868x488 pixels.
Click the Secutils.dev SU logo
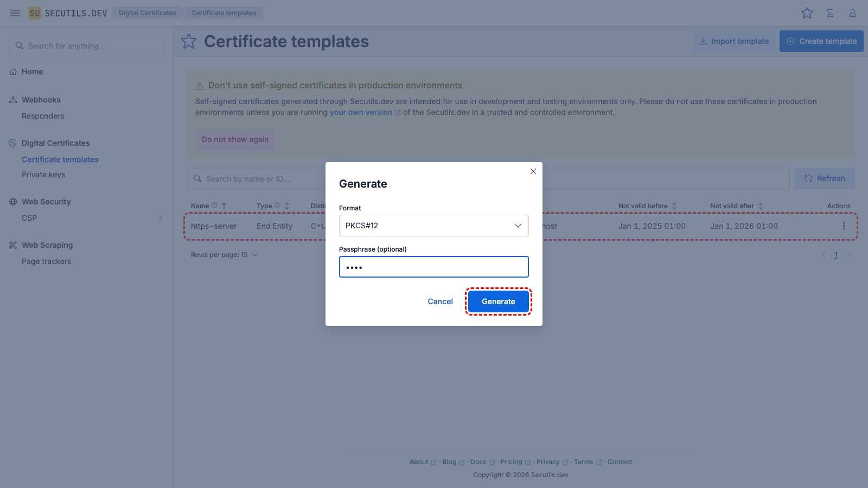coord(35,13)
